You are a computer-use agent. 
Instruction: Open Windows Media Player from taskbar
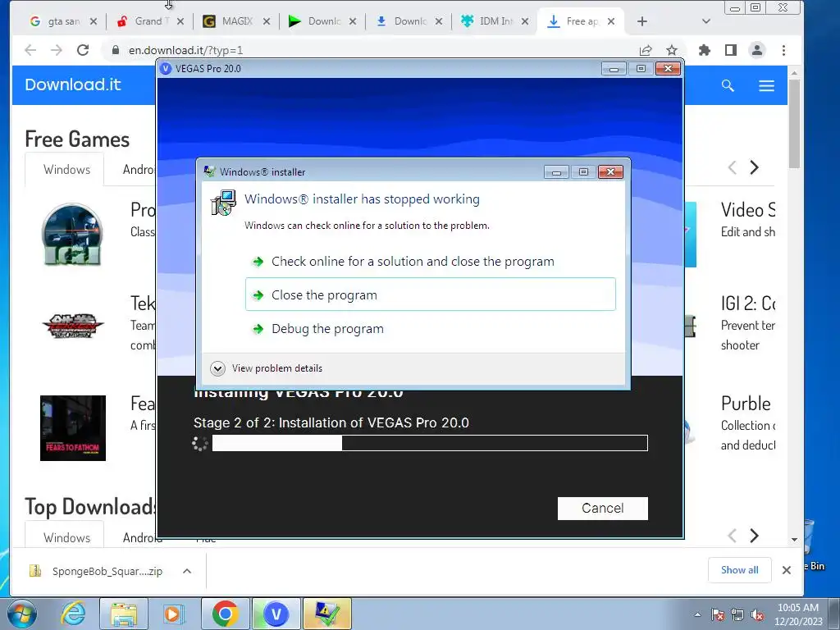(x=173, y=614)
